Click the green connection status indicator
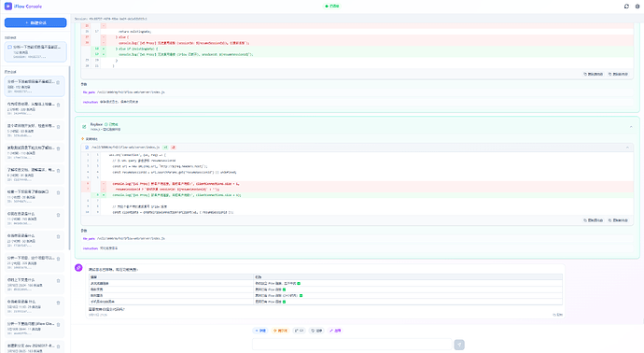The height and width of the screenshot is (353, 644). coord(332,7)
